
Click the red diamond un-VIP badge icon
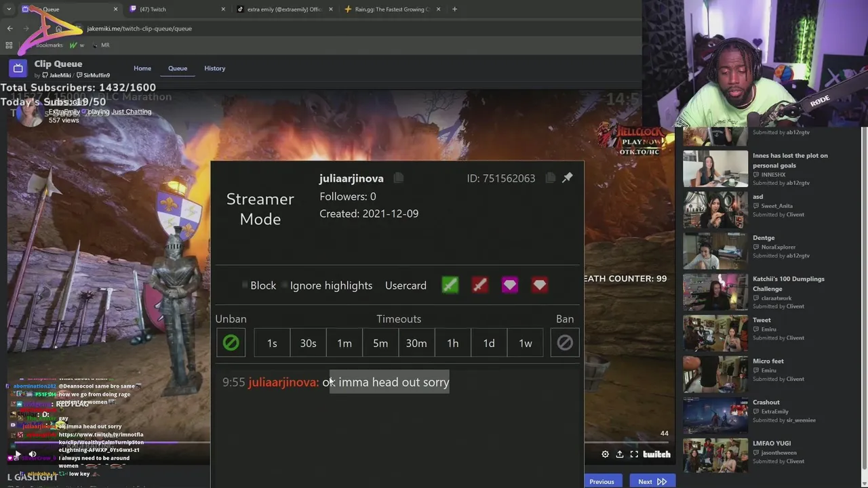[x=540, y=285]
